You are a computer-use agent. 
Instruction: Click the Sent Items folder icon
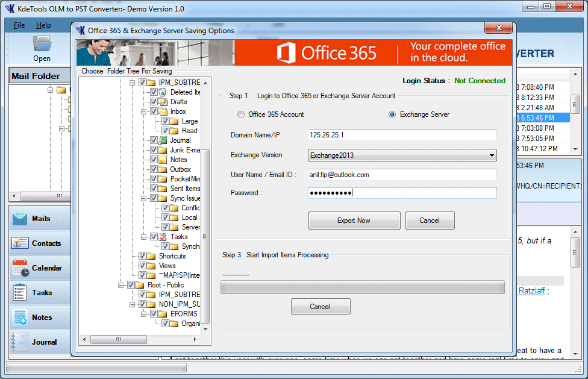pyautogui.click(x=163, y=189)
